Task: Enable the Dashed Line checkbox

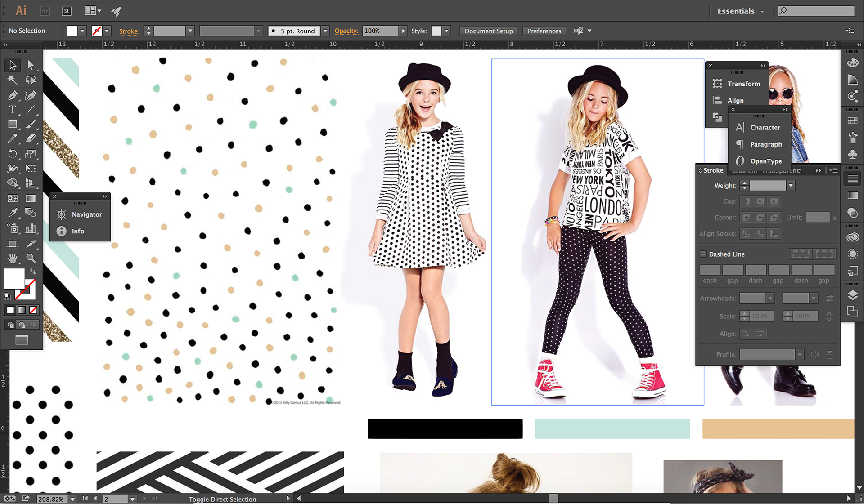Action: tap(703, 254)
